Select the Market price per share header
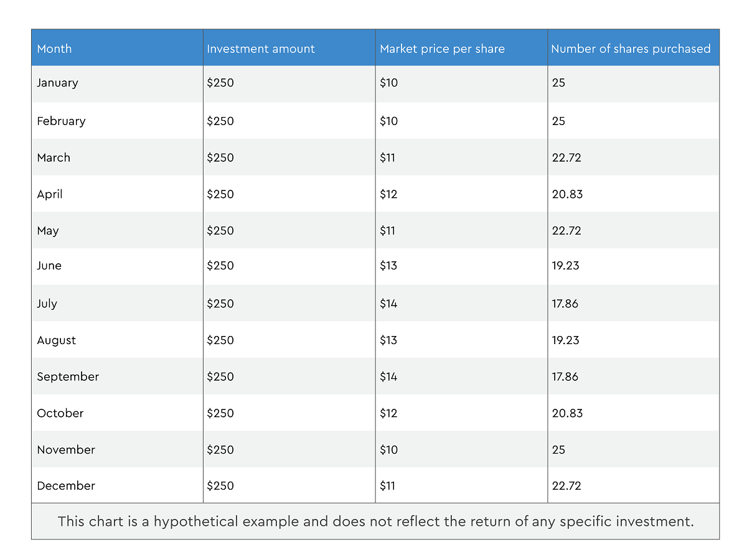747x560 pixels. point(442,49)
